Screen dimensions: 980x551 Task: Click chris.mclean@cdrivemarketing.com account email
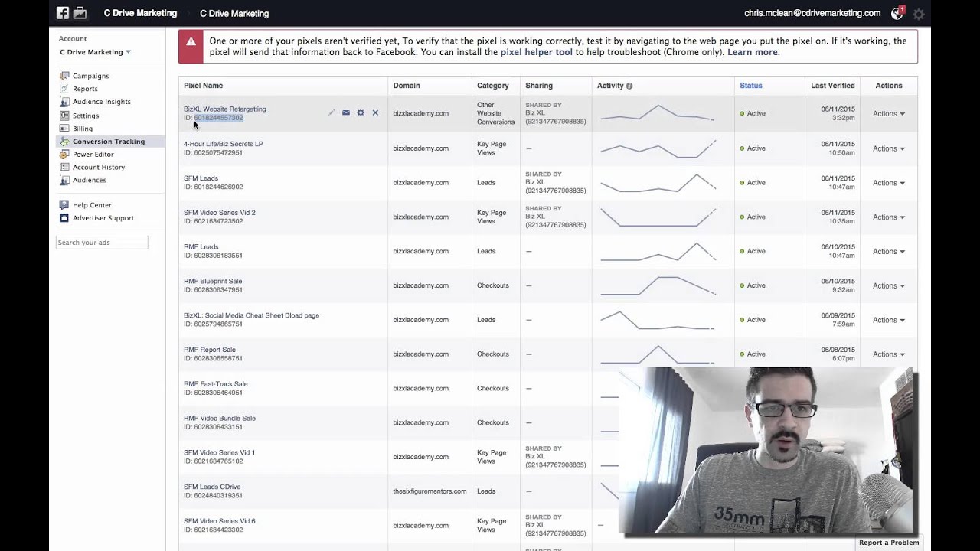click(812, 13)
